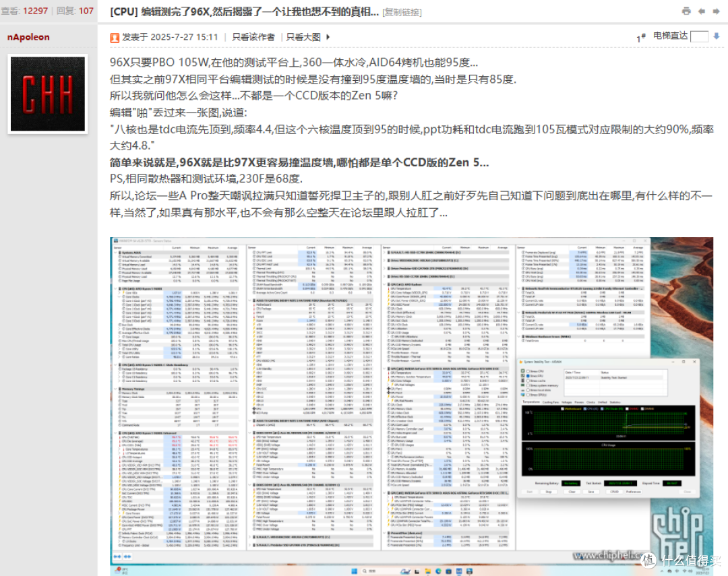
Task: Click the Clear button in the AIDA64 window
Action: point(572,492)
